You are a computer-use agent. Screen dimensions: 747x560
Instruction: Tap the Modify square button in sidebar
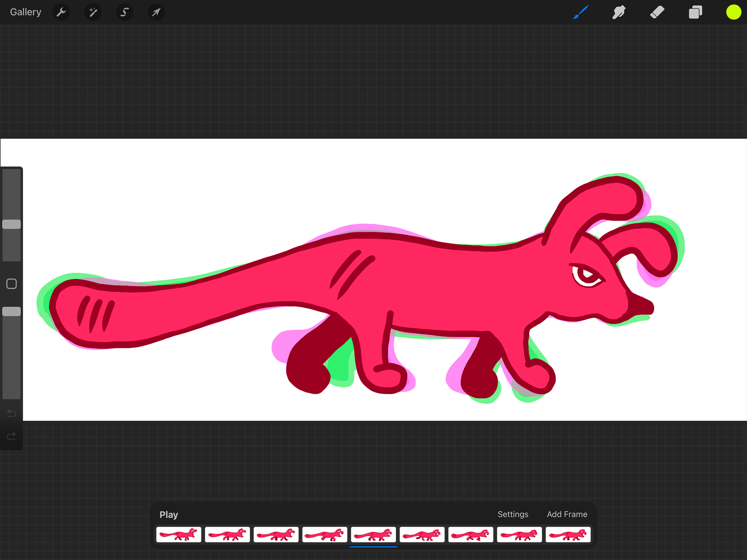pos(12,284)
